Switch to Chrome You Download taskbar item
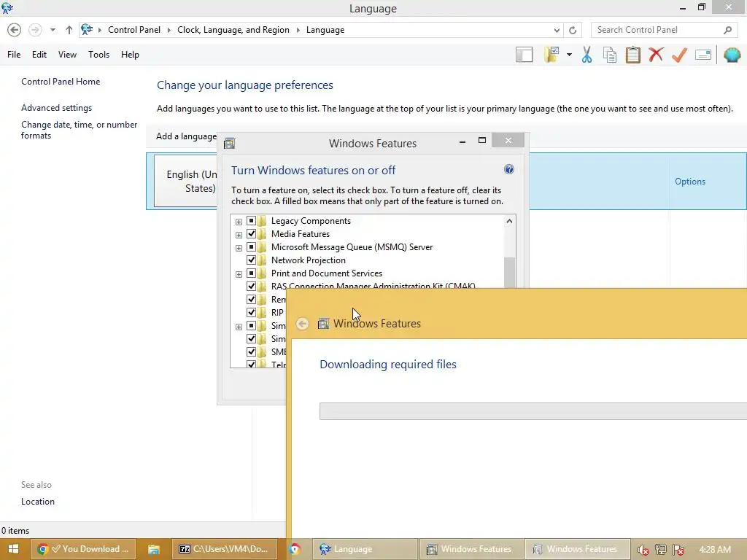This screenshot has width=747, height=560. 83,549
